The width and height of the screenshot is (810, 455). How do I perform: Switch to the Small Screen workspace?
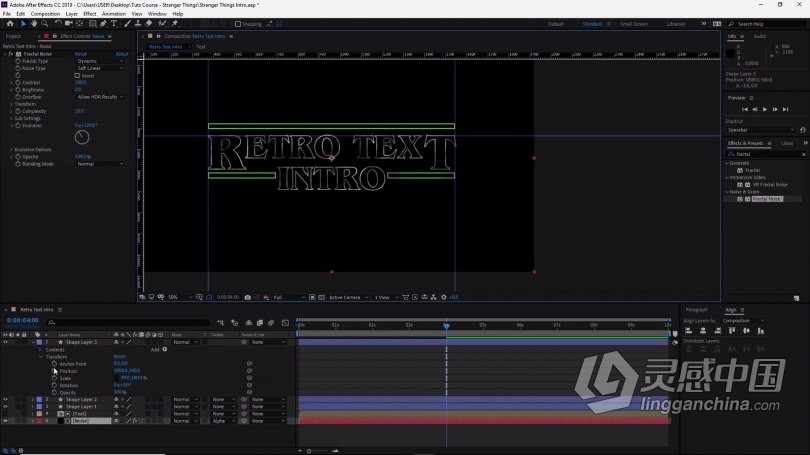(x=633, y=23)
